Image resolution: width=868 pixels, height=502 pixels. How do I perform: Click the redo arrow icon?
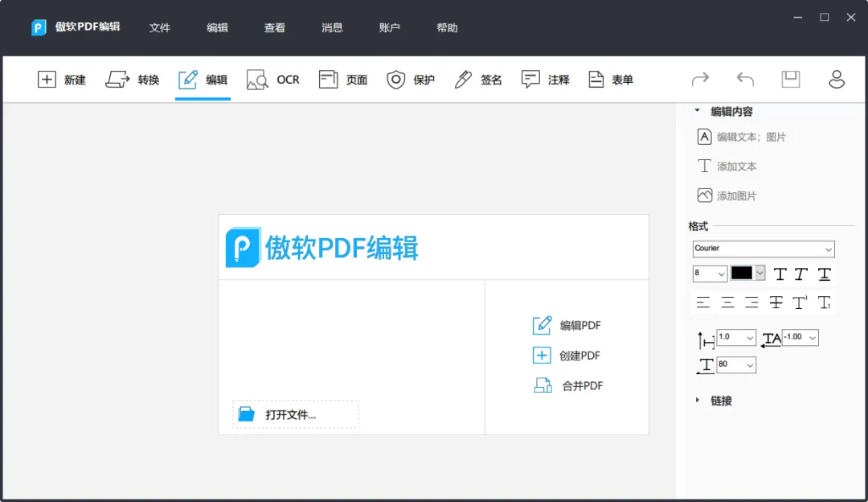point(700,79)
